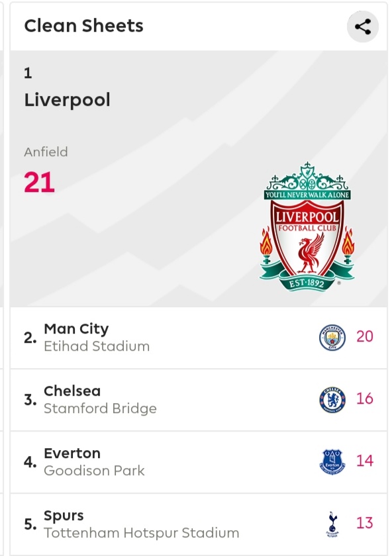The width and height of the screenshot is (392, 556).
Task: Click Man City's 20 clean sheets value
Action: (365, 336)
